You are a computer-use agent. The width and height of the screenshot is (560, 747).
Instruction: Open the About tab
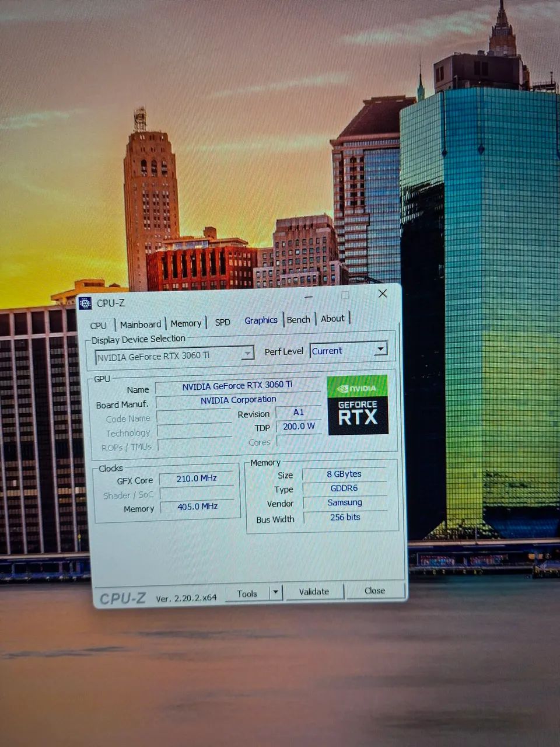pyautogui.click(x=332, y=319)
